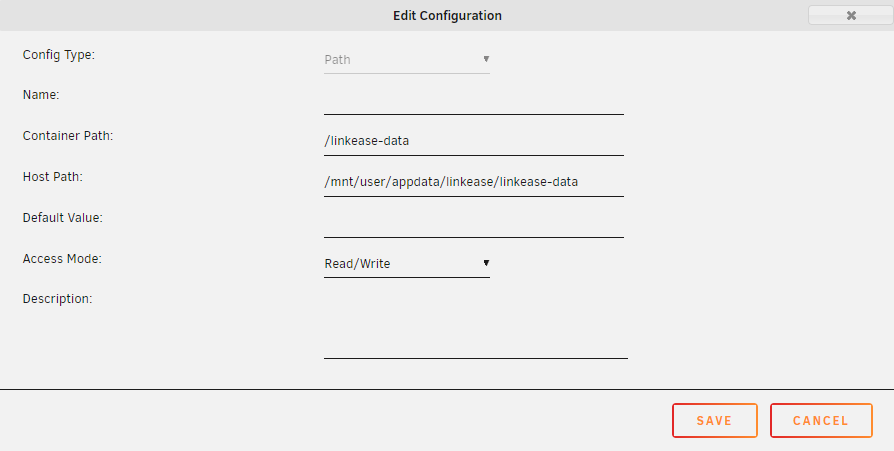Close the Edit Configuration dialog with X

(850, 15)
